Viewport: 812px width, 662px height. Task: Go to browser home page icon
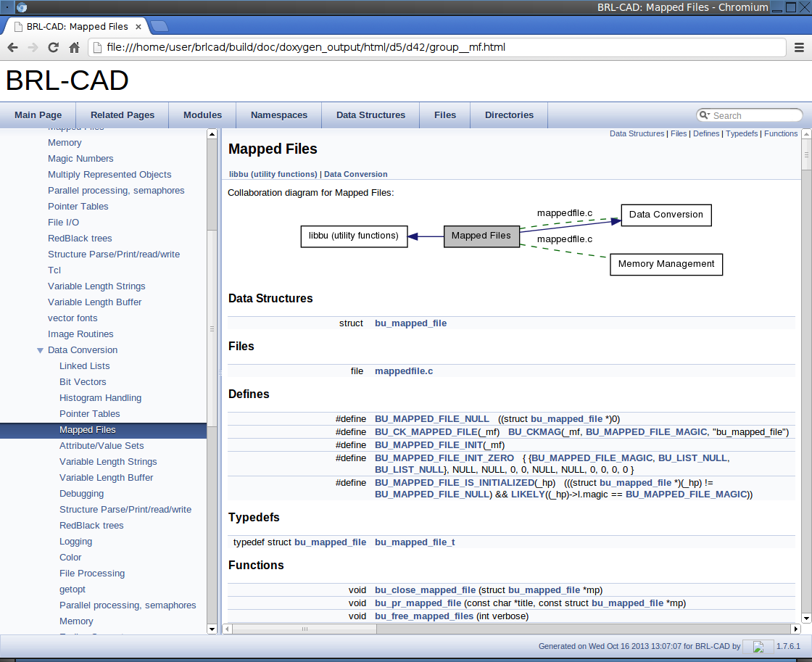click(x=74, y=48)
